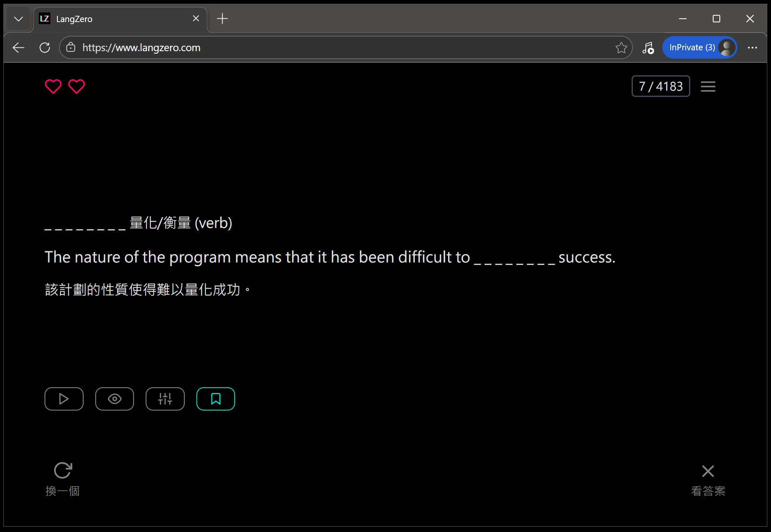Click the blank before 量化/衡量
This screenshot has height=532, width=771.
point(85,224)
